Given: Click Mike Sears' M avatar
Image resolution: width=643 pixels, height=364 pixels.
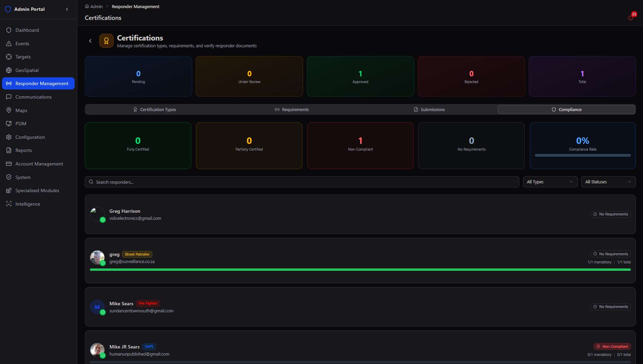Looking at the screenshot, I should (97, 307).
